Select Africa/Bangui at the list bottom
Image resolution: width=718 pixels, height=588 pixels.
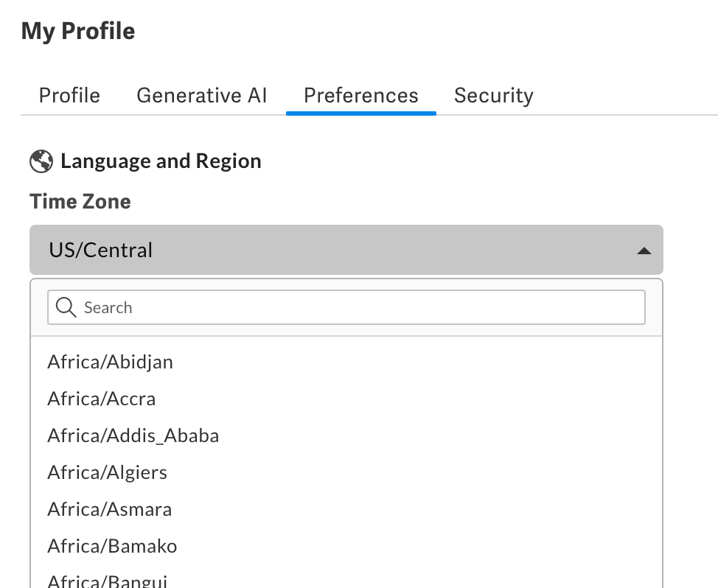(106, 581)
